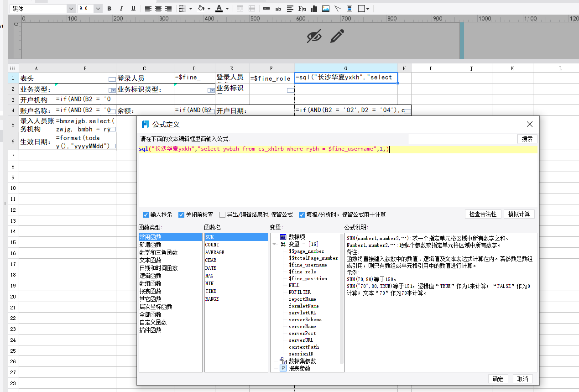Align cell text right
579x392 pixels.
(168, 9)
